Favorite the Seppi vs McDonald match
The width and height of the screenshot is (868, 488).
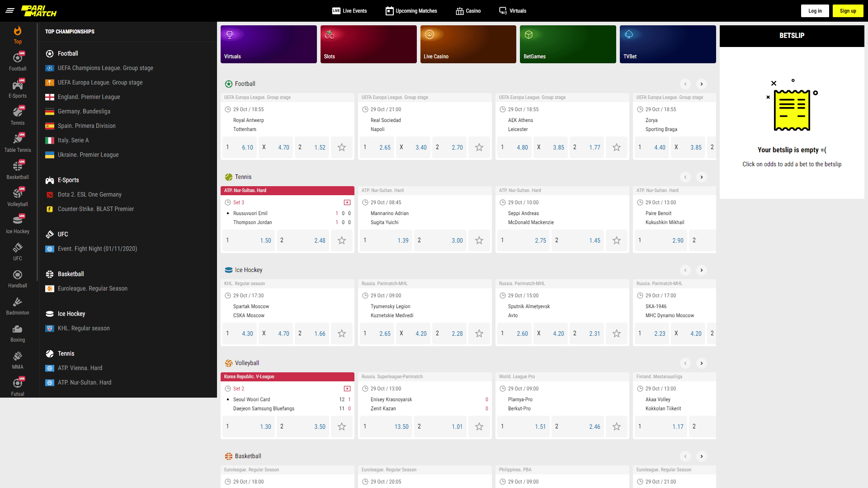tap(616, 240)
